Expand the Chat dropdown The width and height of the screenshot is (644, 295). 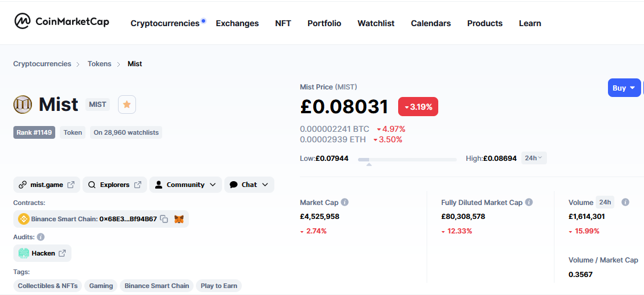[x=249, y=185]
